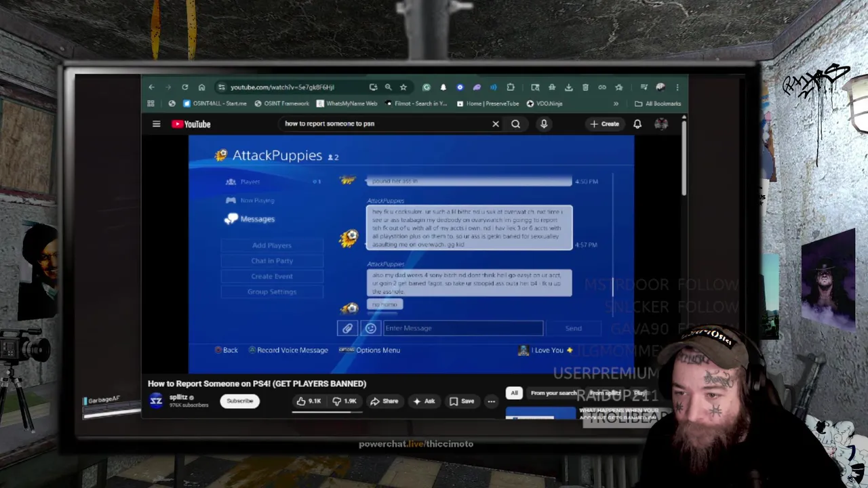
Task: Open the Chrome profile avatar
Action: [x=660, y=87]
